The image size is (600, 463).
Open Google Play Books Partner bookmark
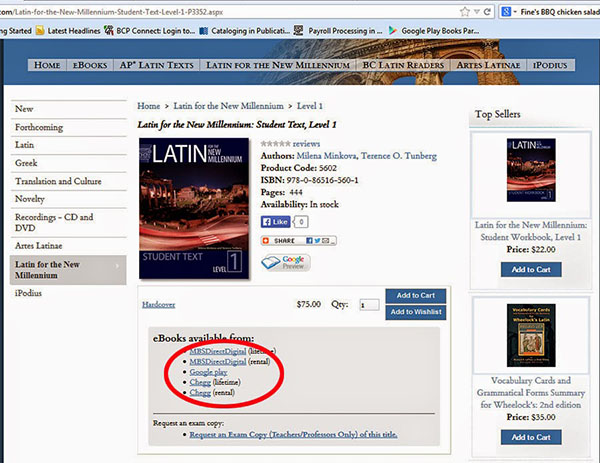tap(434, 31)
